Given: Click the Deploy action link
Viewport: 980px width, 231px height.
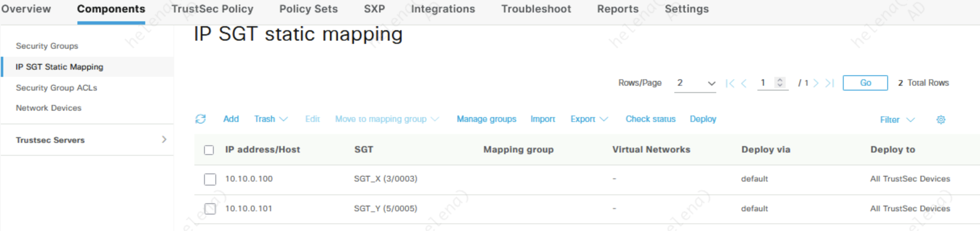Looking at the screenshot, I should (703, 119).
